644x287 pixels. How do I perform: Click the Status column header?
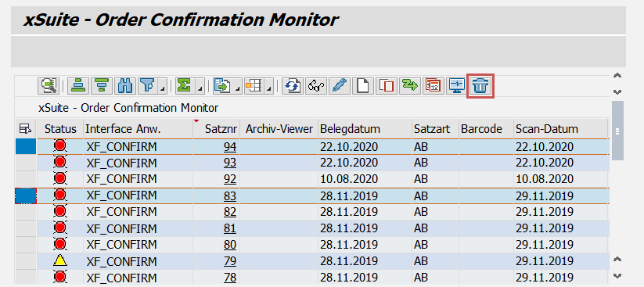(60, 129)
